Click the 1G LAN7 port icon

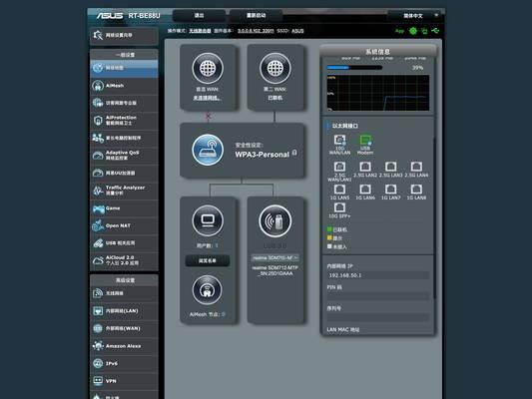[390, 190]
